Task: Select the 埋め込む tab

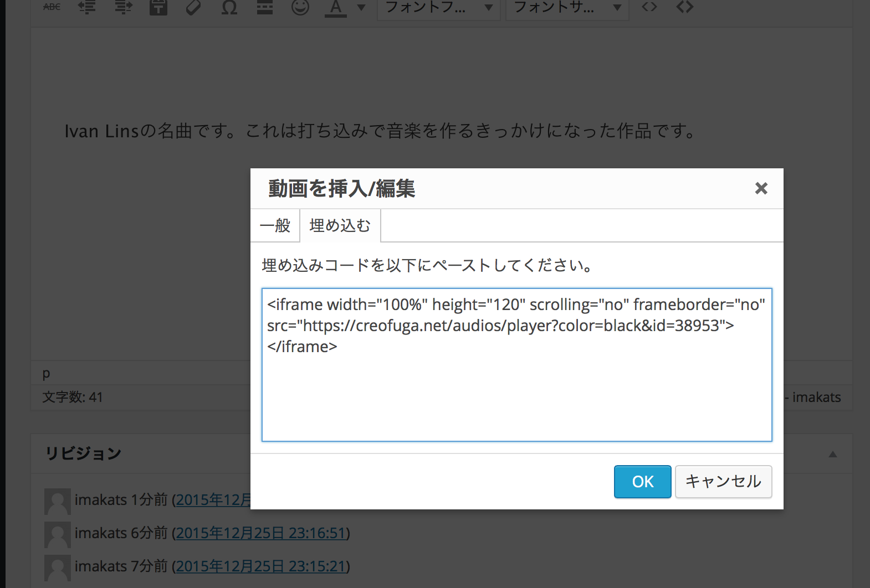Action: [340, 225]
